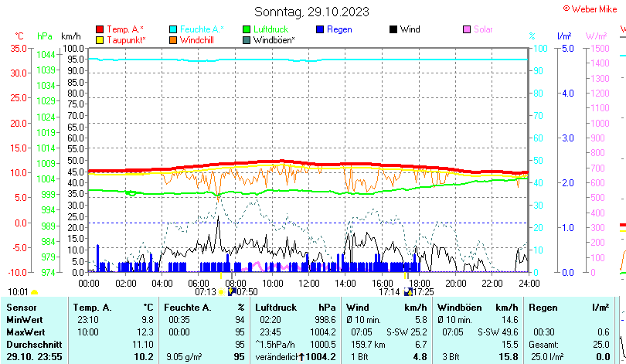Viewport: 626px width, 364px height.
Task: Click the red Temp. A. legend swatch
Action: [x=100, y=29]
